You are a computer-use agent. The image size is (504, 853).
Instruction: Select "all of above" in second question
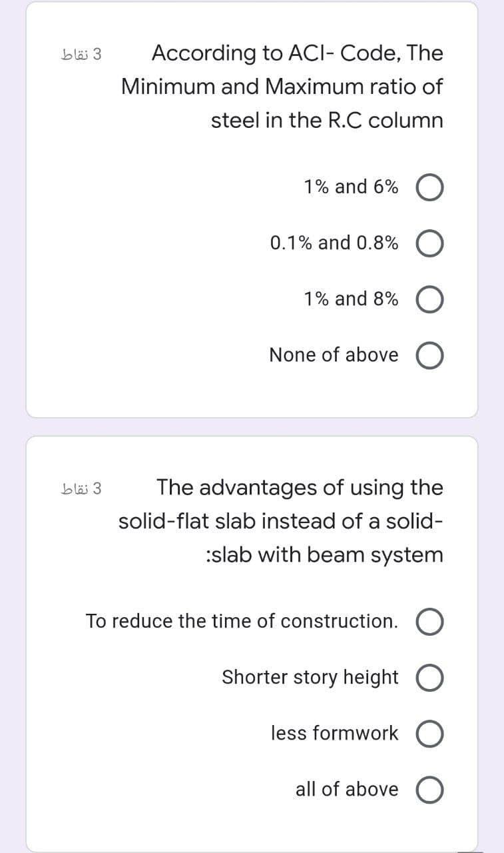pos(429,789)
